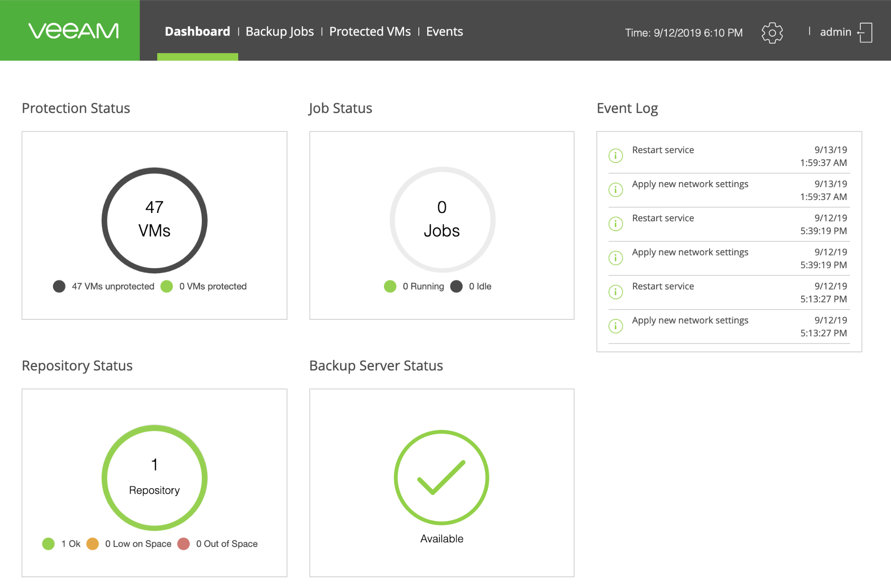Click the green Available checkmark icon
The image size is (891, 588).
pyautogui.click(x=441, y=478)
